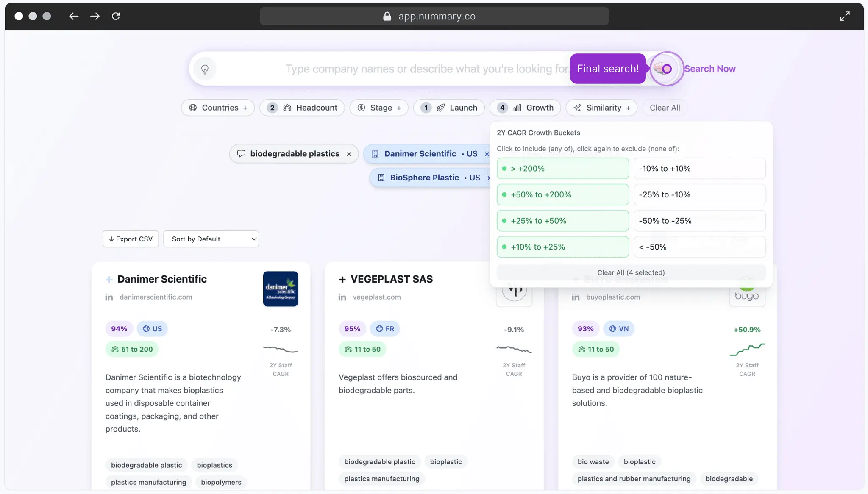The height and width of the screenshot is (494, 868).
Task: Reload the page with refresh icon
Action: coord(116,16)
